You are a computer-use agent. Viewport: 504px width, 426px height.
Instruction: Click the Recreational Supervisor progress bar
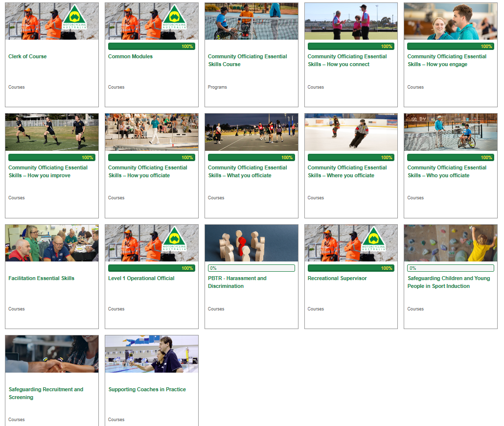pos(351,268)
